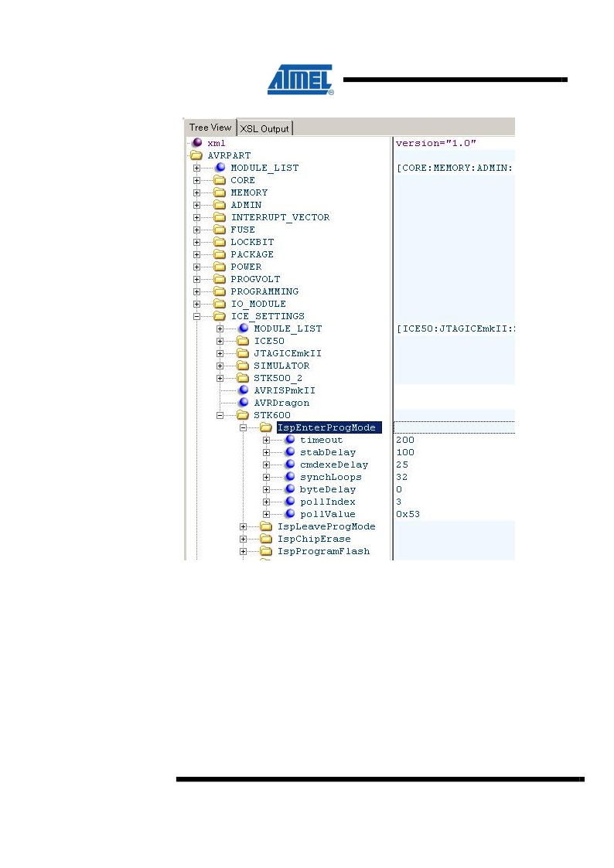Click the STK600 folder icon
Screen dimensions: 614x868
pos(243,415)
